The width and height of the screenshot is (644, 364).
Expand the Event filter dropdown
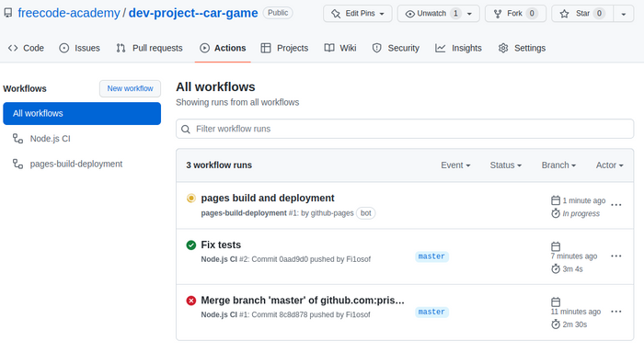point(455,165)
